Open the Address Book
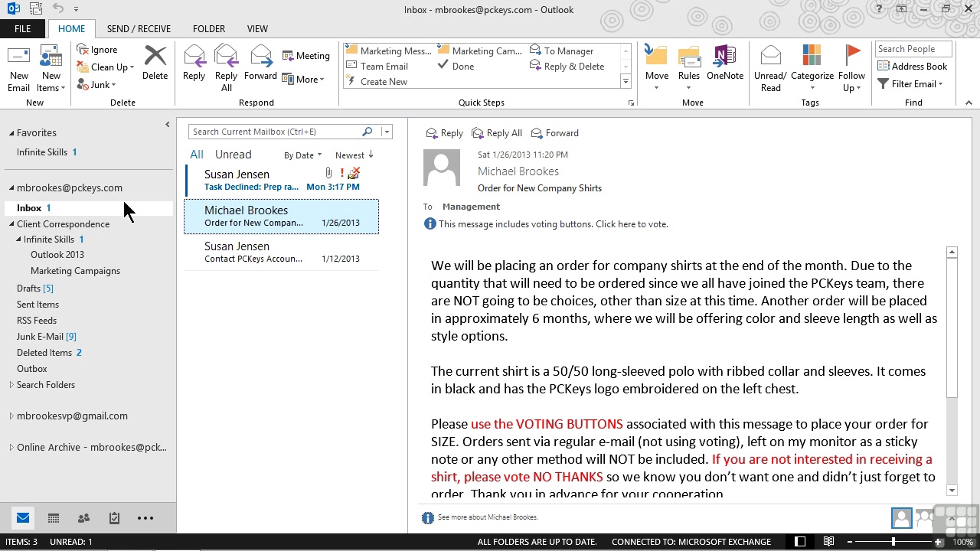The width and height of the screenshot is (980, 551). pos(913,67)
